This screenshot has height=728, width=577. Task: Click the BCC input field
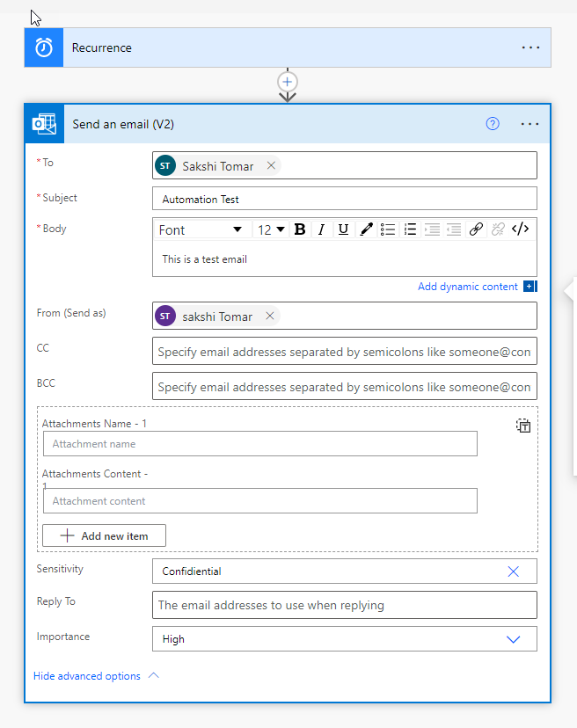(345, 386)
